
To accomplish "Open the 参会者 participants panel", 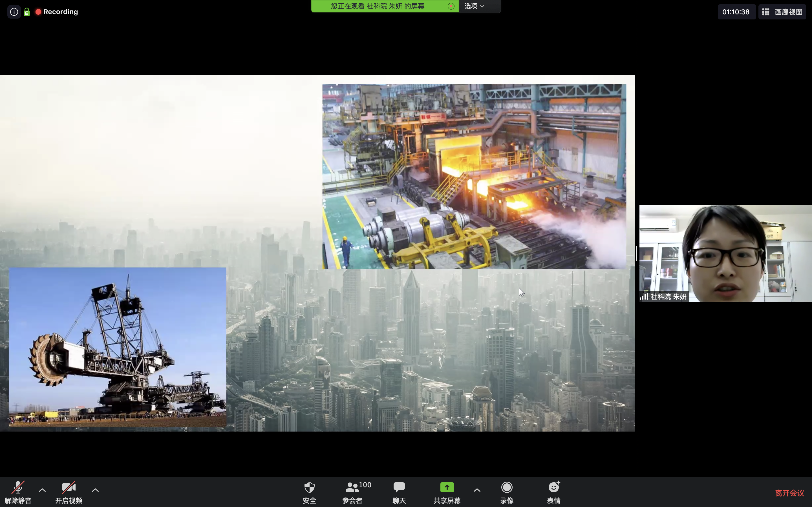I will pos(352,492).
